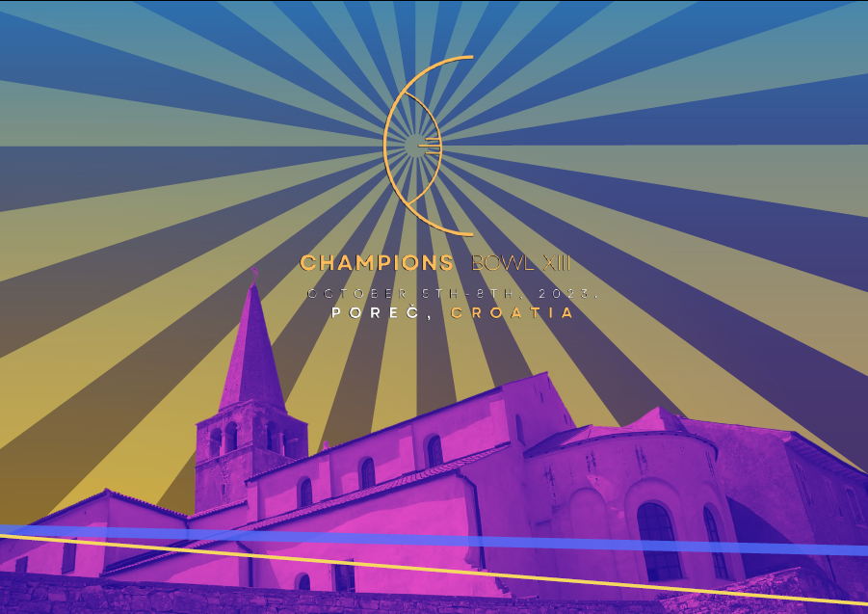Click the word "CHAMPIONS"
The height and width of the screenshot is (614, 868).
tap(377, 263)
